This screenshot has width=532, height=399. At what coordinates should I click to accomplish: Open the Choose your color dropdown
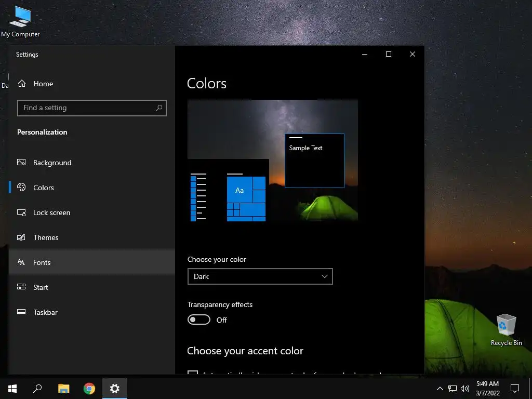pyautogui.click(x=260, y=276)
